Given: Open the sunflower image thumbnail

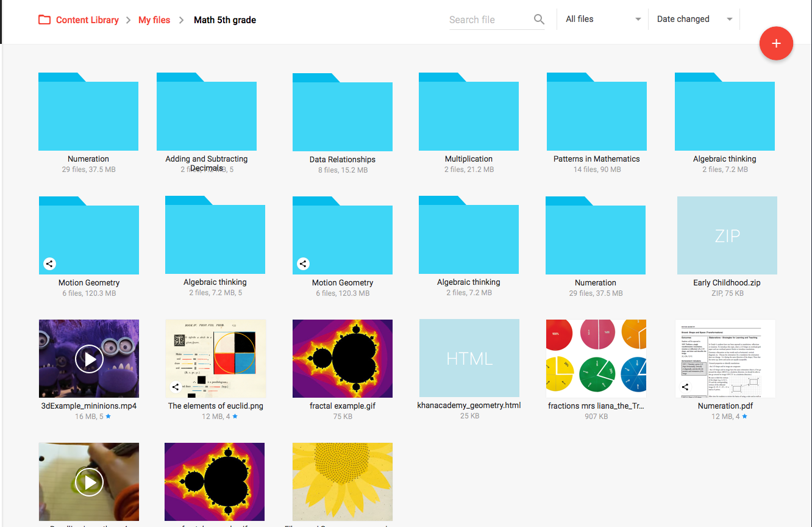Looking at the screenshot, I should (343, 482).
